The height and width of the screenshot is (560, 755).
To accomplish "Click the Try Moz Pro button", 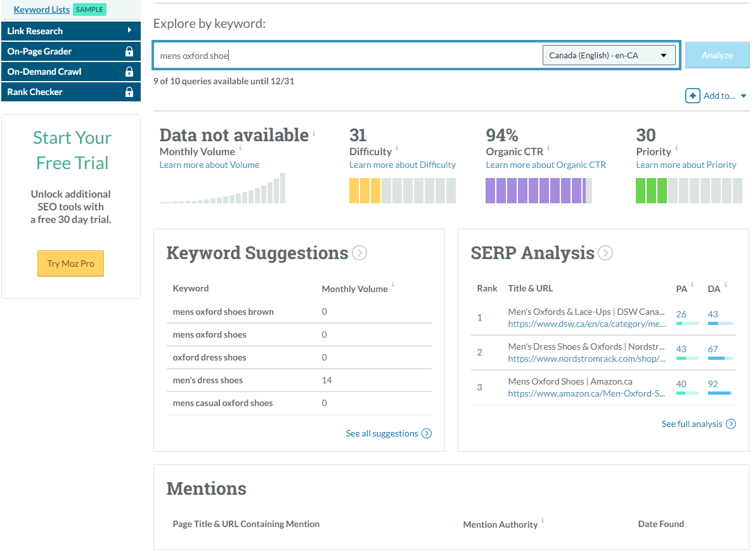I will pos(71,264).
